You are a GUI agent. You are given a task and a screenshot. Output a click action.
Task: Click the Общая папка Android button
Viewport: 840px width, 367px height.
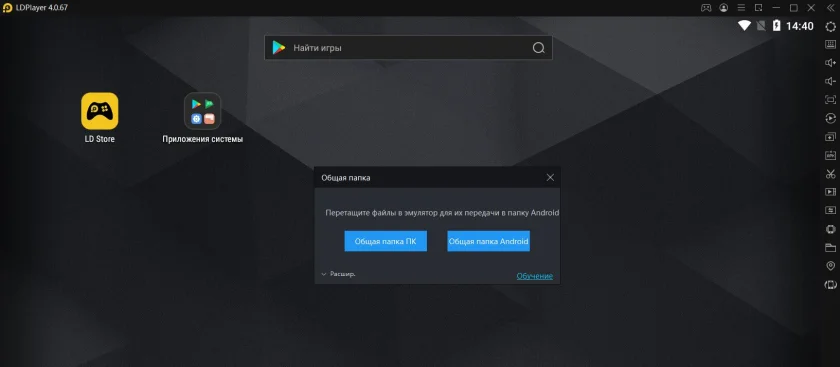[x=489, y=241]
